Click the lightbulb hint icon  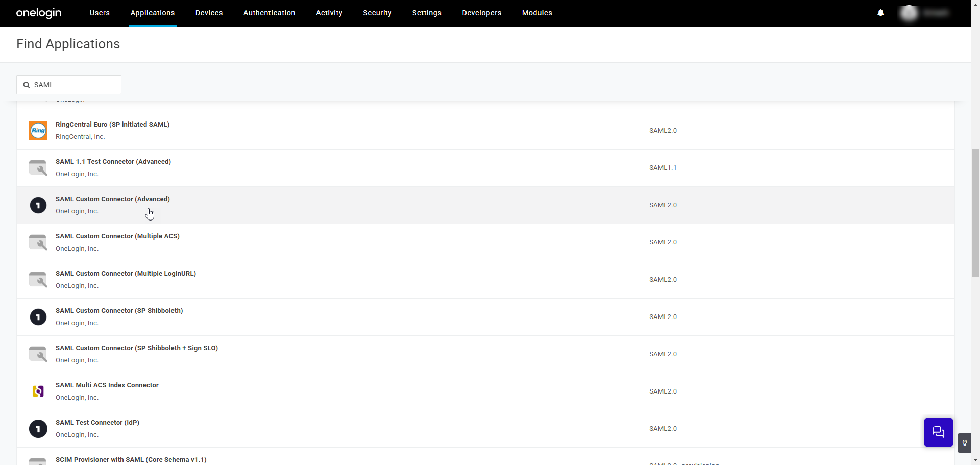[964, 443]
